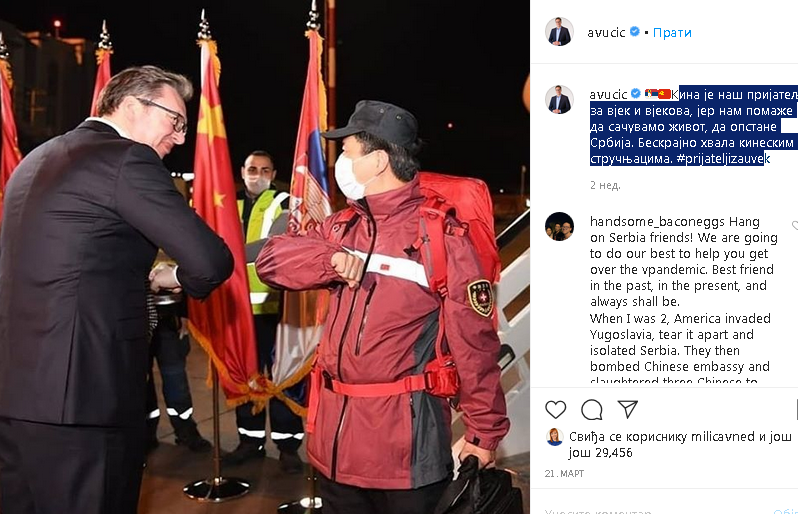Open handsome_baconeggs commenter avatar
This screenshot has height=514, width=798.
click(x=559, y=226)
